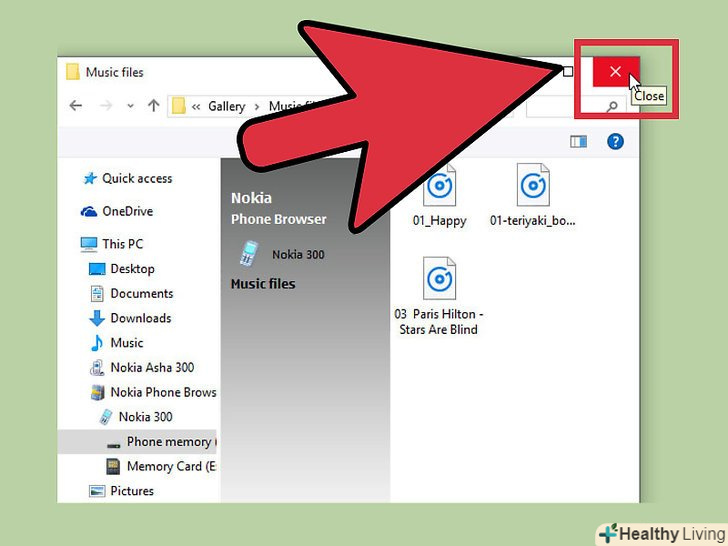Click the Desktop icon in sidebar
This screenshot has height=546, width=728.
pyautogui.click(x=97, y=269)
